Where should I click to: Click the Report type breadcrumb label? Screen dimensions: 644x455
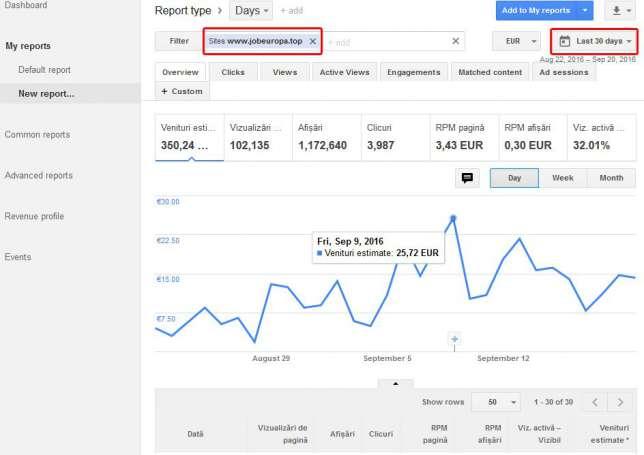[183, 11]
